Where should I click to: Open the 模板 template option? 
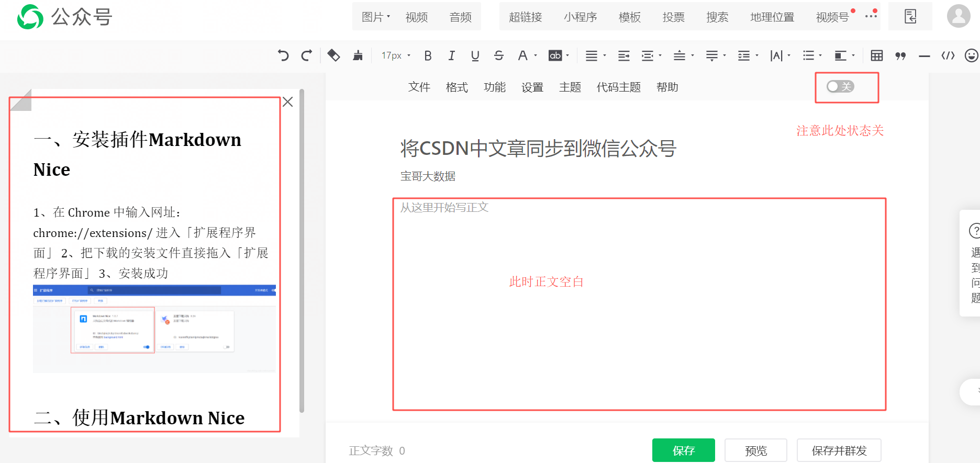click(x=630, y=17)
